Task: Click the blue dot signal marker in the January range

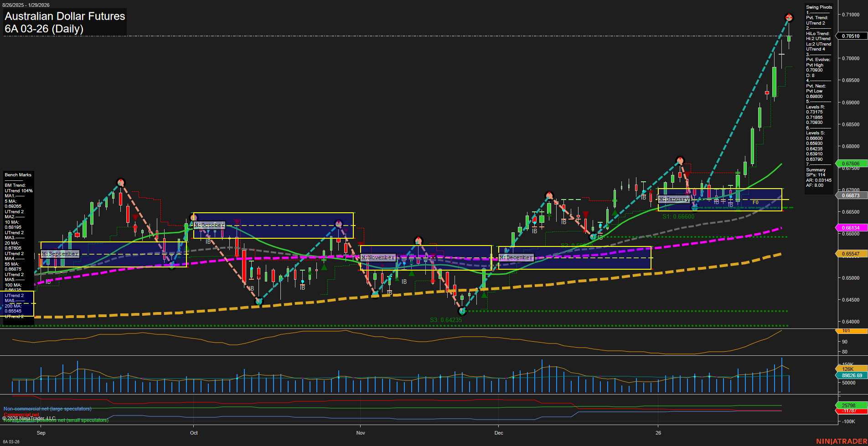Action: coord(731,197)
